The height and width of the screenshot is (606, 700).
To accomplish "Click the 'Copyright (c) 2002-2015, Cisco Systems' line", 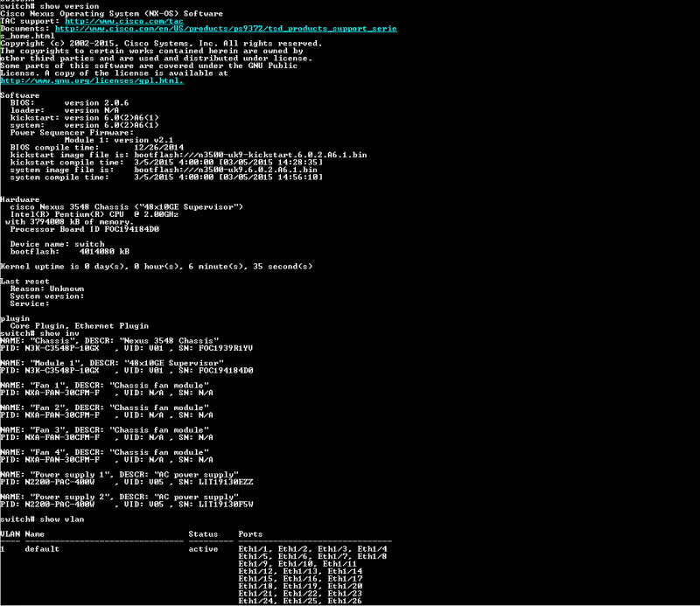I will tap(161, 44).
